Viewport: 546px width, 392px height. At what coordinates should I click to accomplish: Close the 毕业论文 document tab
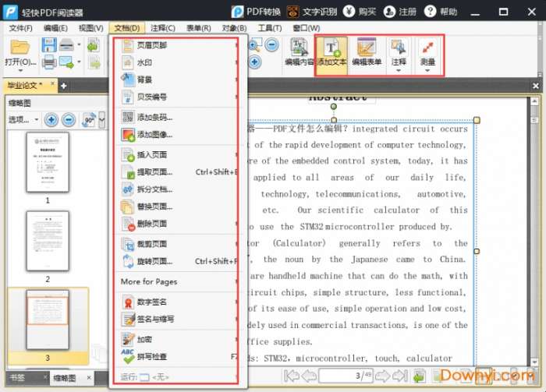tap(52, 83)
